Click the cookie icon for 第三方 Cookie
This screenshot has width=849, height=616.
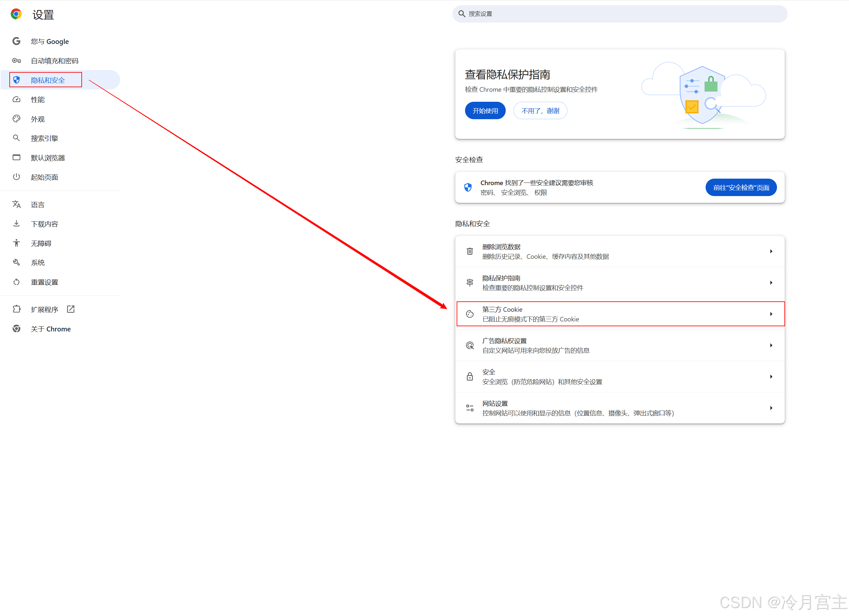coord(470,314)
